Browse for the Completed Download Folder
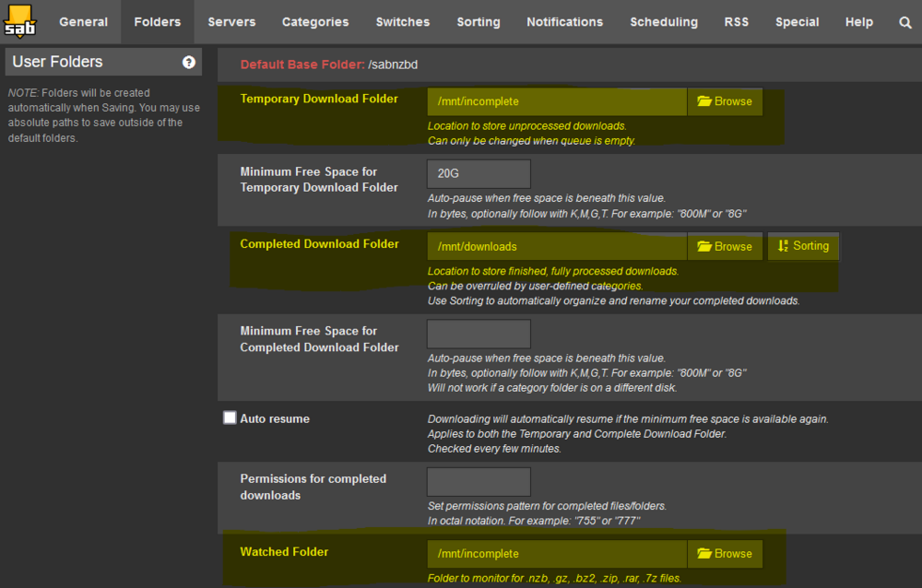Viewport: 922px width, 588px height. coord(725,247)
